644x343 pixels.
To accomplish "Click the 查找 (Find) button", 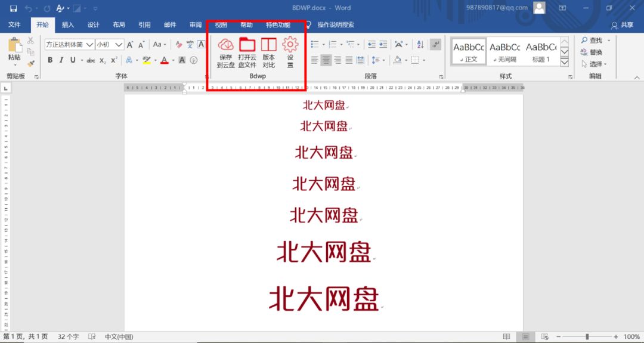I will pyautogui.click(x=592, y=40).
